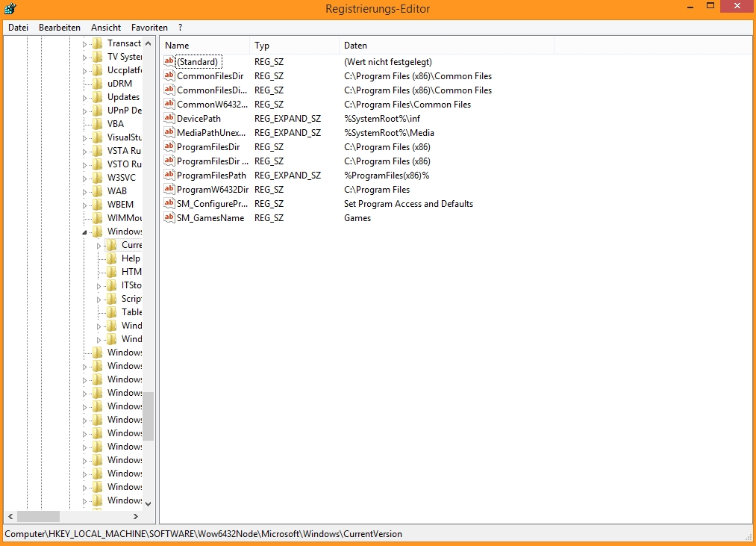The width and height of the screenshot is (756, 546).
Task: Click '%ProgramFiles(x86)%' data cell
Action: point(387,176)
